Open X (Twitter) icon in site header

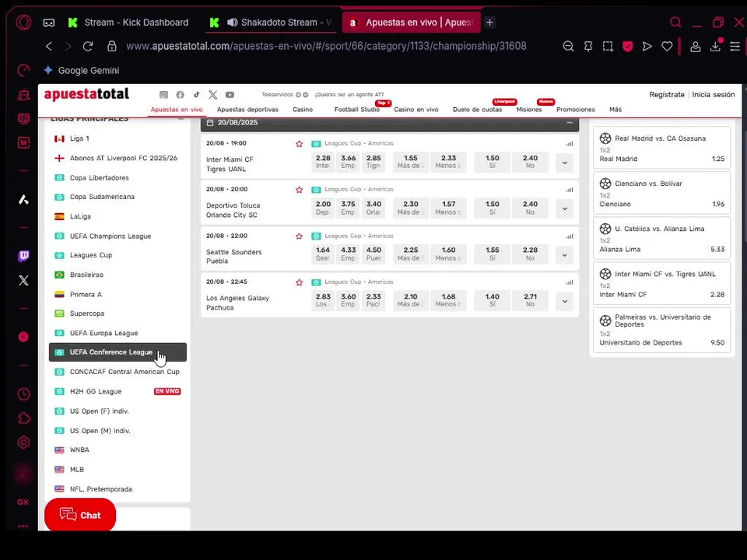pos(213,95)
